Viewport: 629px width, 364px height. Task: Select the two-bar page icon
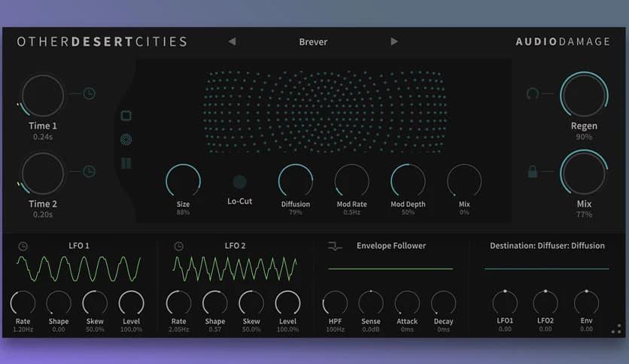pyautogui.click(x=126, y=163)
